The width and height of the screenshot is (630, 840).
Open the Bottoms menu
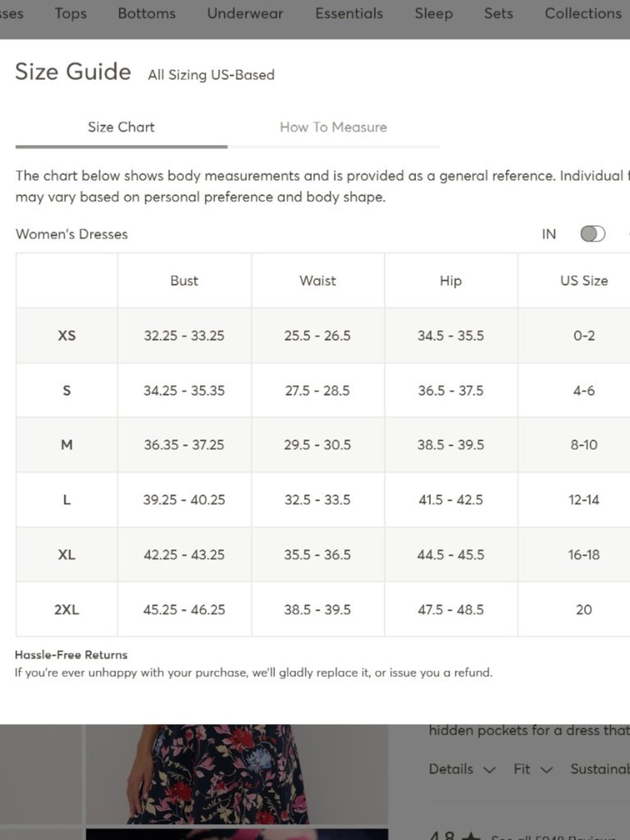coord(147,13)
